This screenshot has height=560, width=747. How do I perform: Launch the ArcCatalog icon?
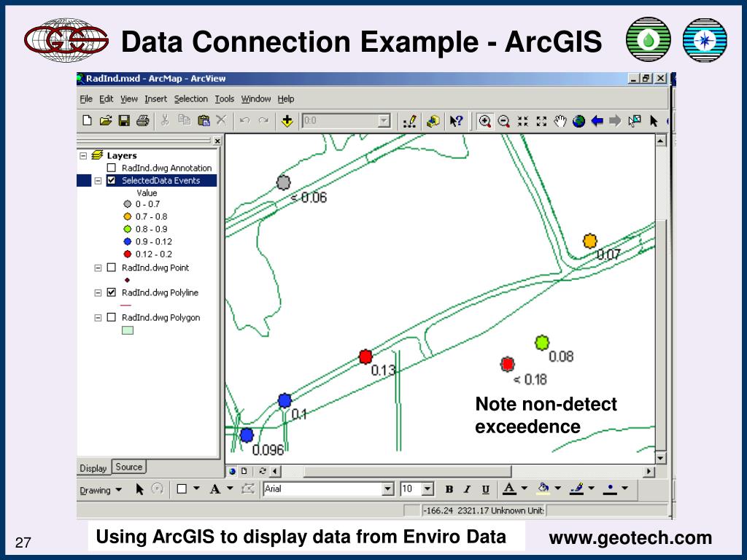[433, 121]
